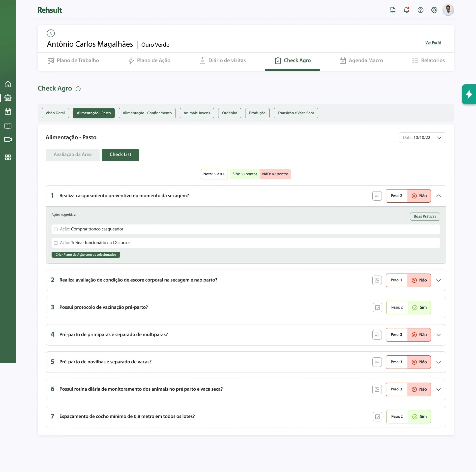Select the Avaliação da Área sub-tab

point(73,155)
